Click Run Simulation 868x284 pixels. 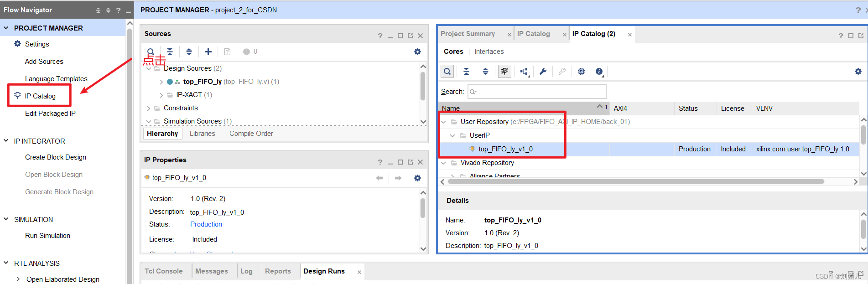tap(47, 236)
